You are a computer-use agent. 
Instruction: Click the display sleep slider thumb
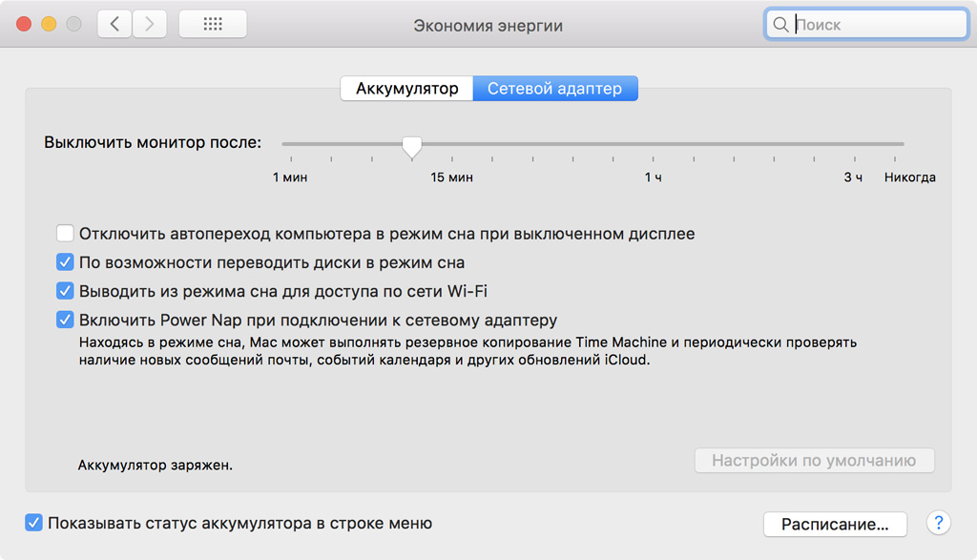point(412,146)
